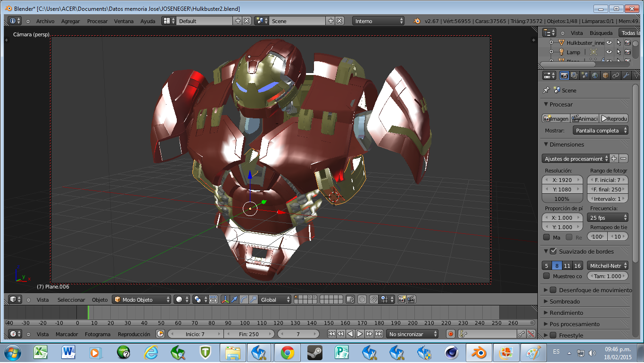
Task: Toggle the timeline preview range clock icon
Action: pos(160,334)
